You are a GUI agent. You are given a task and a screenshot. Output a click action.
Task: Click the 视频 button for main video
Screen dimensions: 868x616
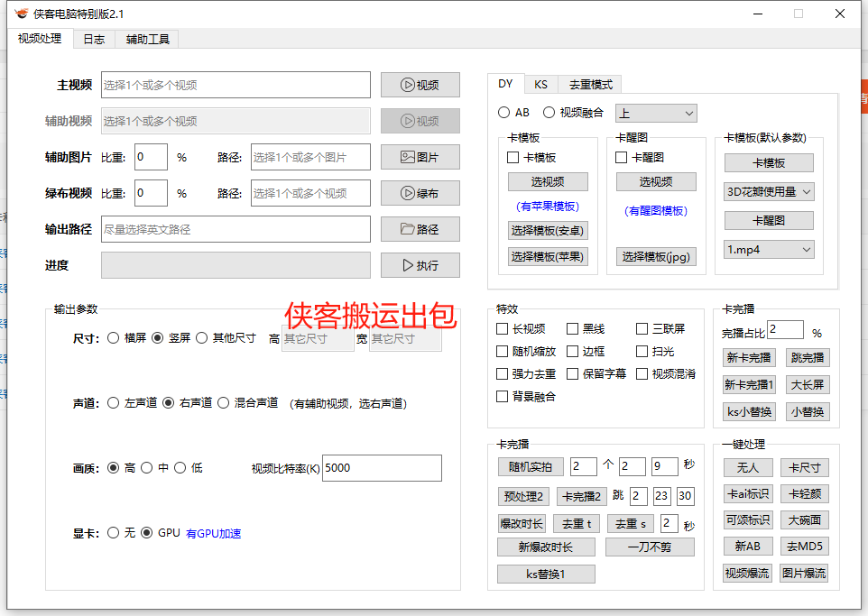[x=420, y=85]
